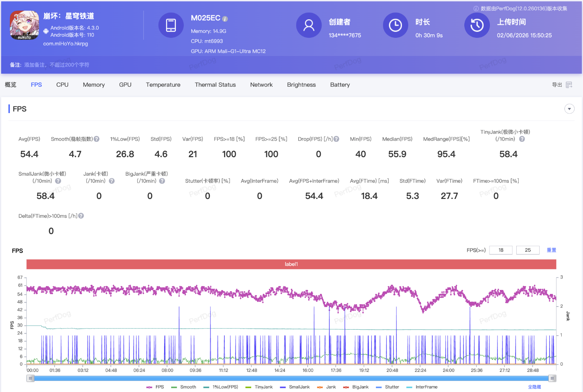Click the package name com.miHoYo.hkrpg
The height and width of the screenshot is (392, 583).
(66, 44)
